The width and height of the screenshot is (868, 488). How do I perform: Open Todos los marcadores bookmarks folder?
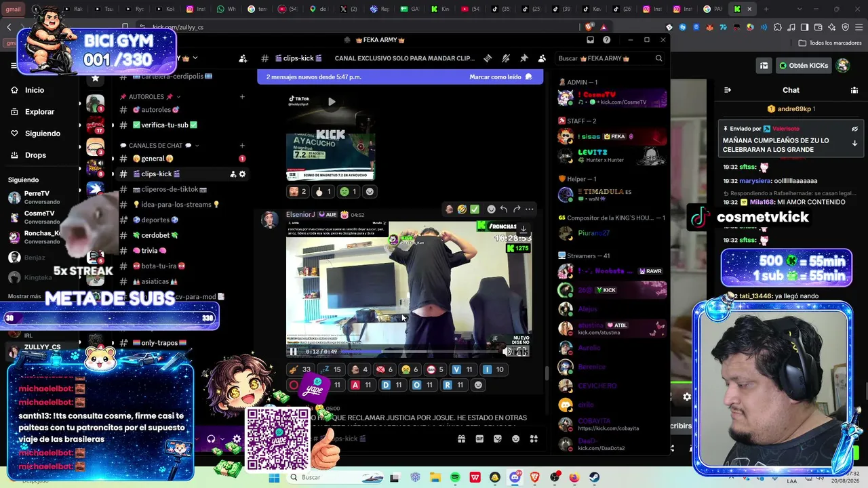(830, 43)
